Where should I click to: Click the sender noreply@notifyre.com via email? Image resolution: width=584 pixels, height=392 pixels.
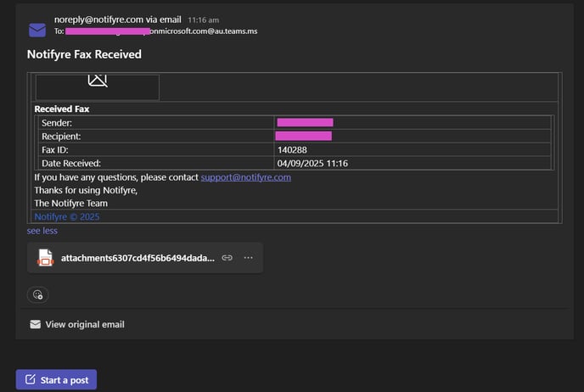pyautogui.click(x=118, y=20)
